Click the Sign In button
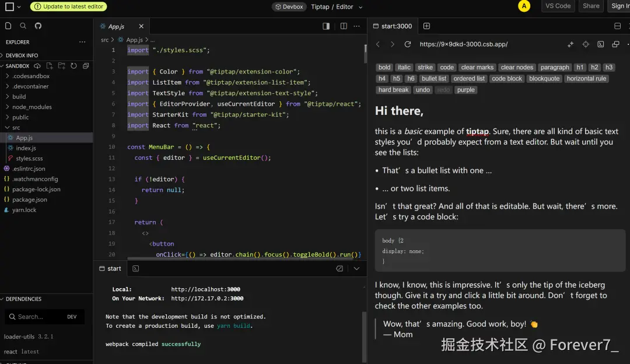Screen dimensions: 630x364 [619, 6]
